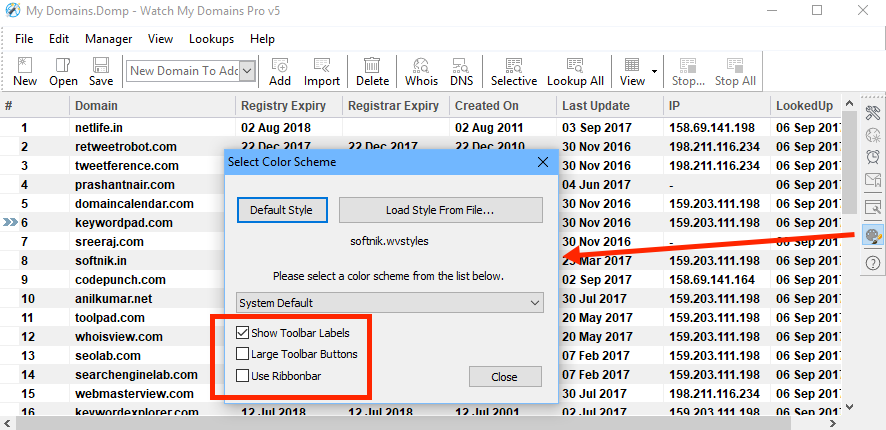This screenshot has width=886, height=430.
Task: Open the Edit menu
Action: [59, 39]
